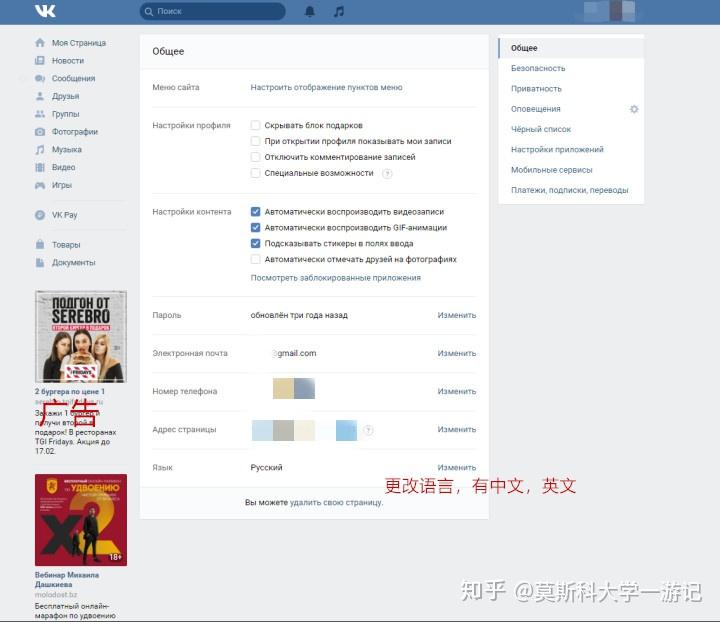Click newspaper icon beside Новости
This screenshot has height=622, width=720.
point(40,61)
